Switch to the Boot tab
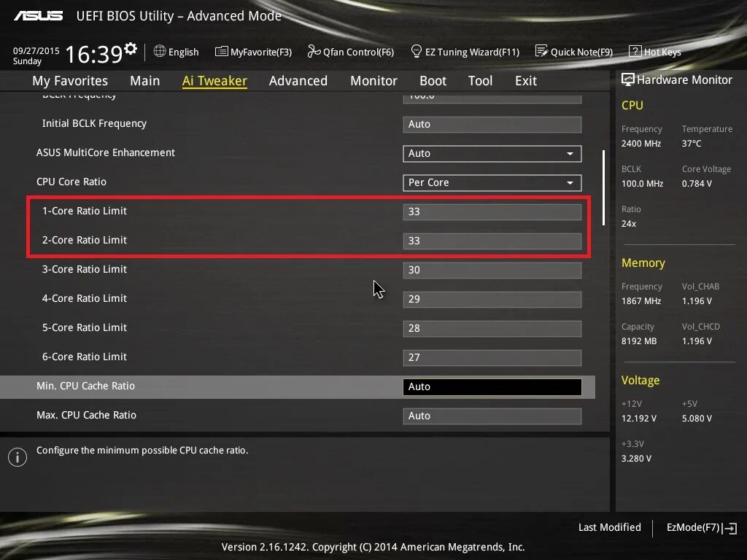This screenshot has width=747, height=560. click(433, 81)
